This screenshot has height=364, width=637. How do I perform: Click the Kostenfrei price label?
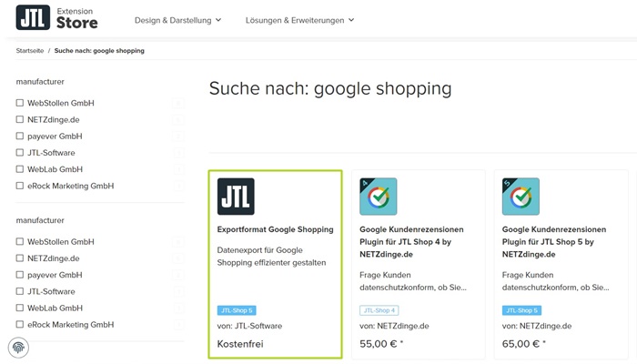240,344
